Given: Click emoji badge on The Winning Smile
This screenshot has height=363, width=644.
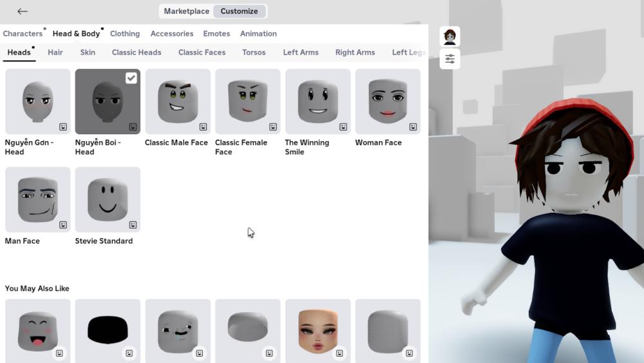Looking at the screenshot, I should 343,126.
